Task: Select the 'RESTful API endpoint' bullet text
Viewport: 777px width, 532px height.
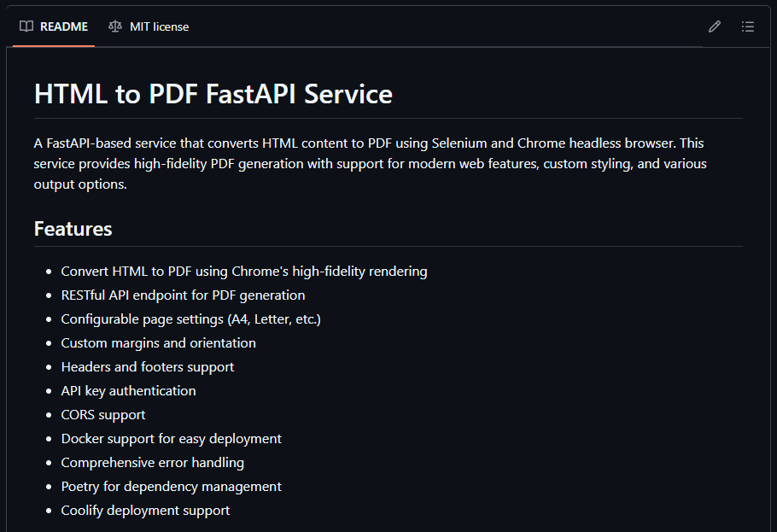Action: tap(183, 295)
